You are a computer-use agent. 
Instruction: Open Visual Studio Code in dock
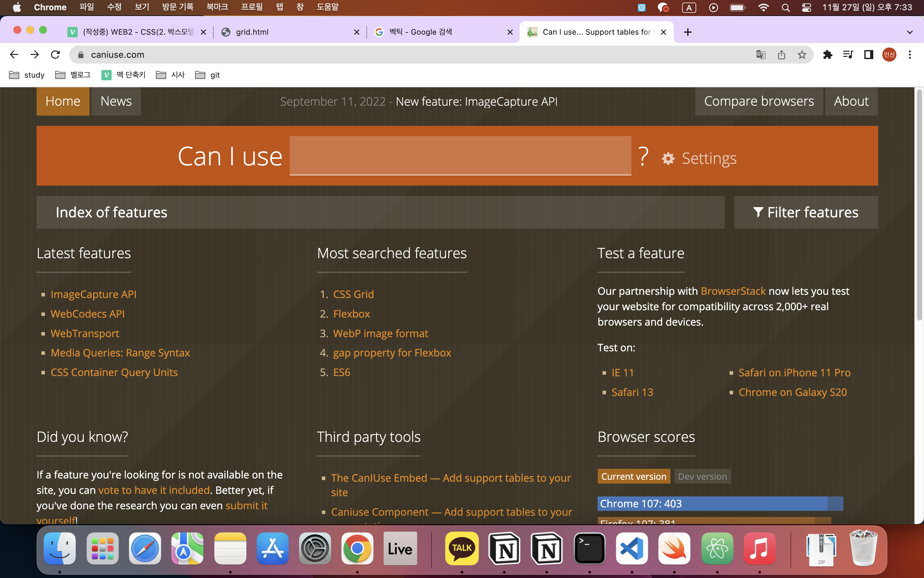[x=631, y=548]
